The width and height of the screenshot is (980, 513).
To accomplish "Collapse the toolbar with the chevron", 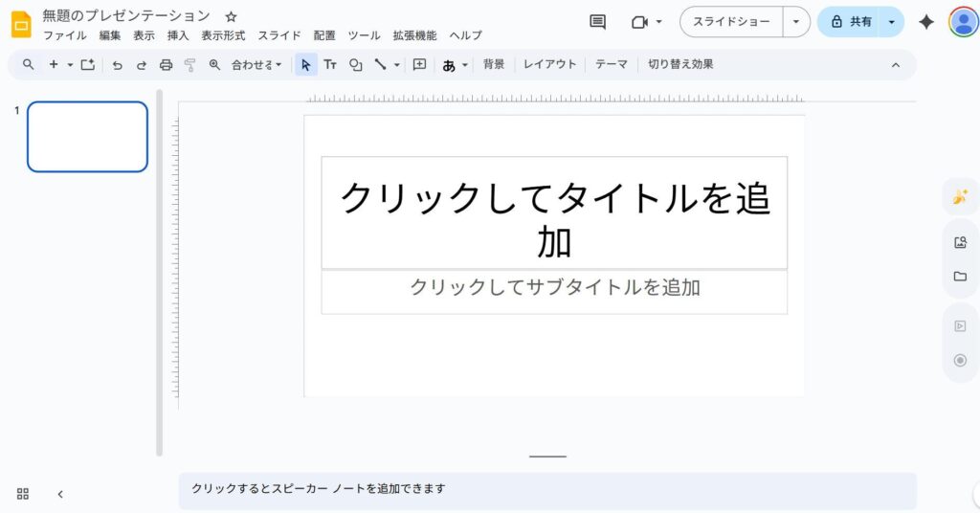I will (896, 65).
